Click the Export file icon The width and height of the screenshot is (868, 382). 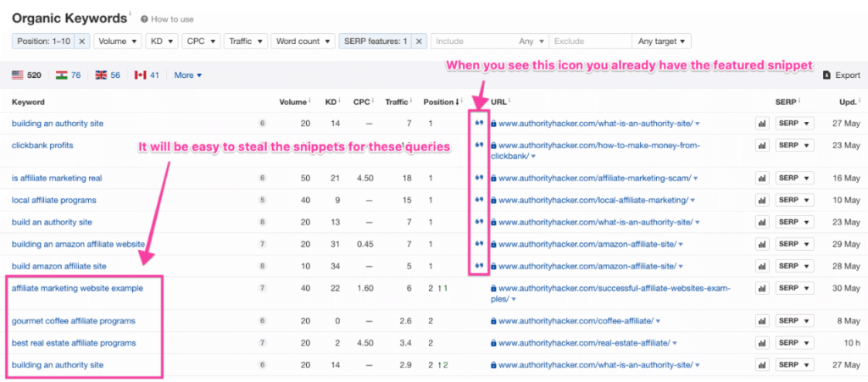[x=826, y=75]
